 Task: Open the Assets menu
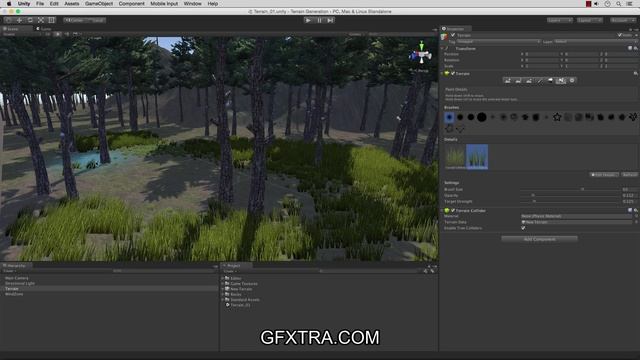[x=71, y=4]
